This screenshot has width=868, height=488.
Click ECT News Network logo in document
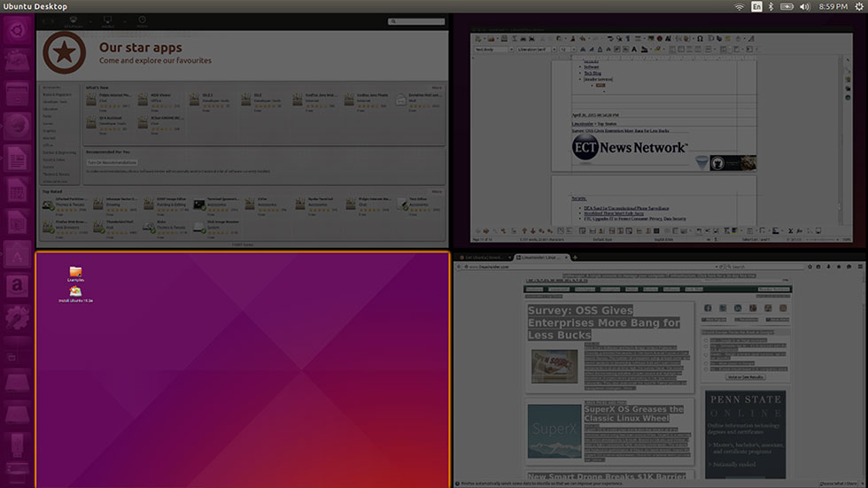pyautogui.click(x=630, y=148)
